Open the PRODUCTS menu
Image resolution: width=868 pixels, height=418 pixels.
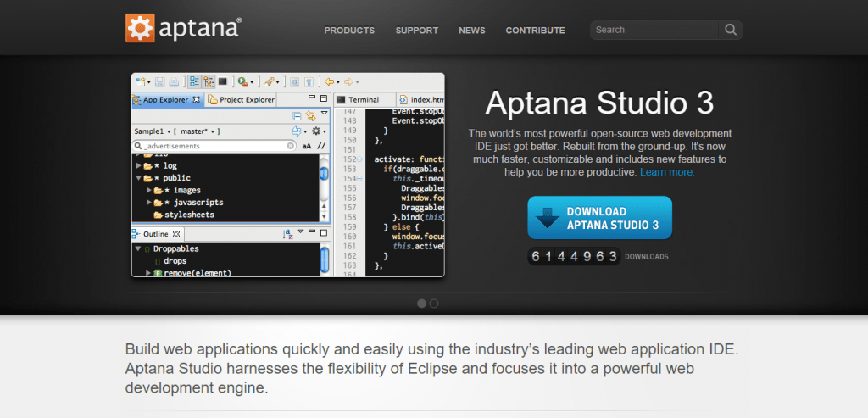[349, 31]
